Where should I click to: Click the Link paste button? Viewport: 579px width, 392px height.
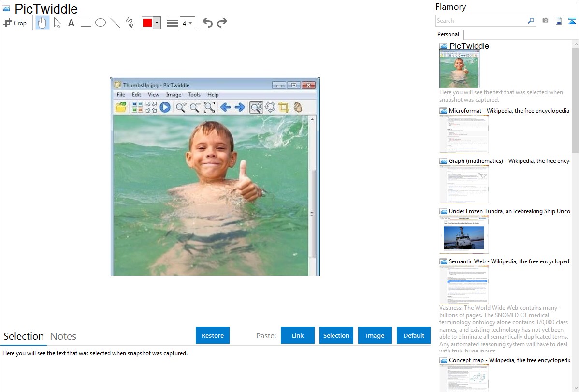(x=298, y=335)
